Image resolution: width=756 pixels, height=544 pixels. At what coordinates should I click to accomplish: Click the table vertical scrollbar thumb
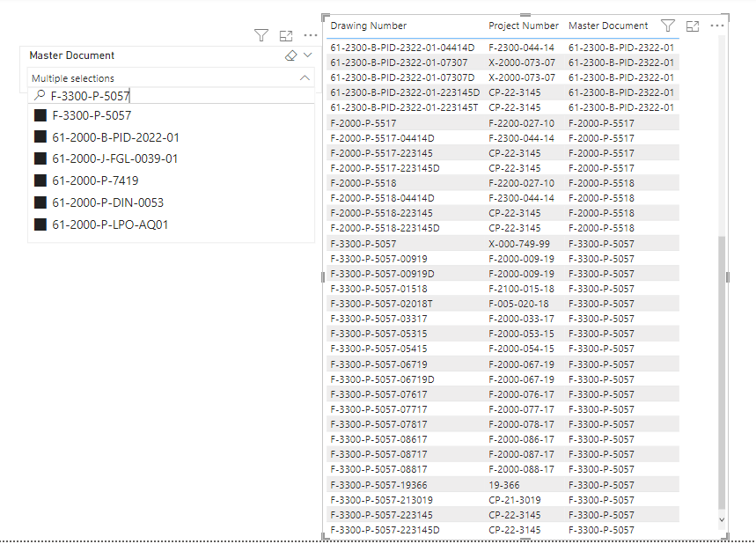click(722, 372)
